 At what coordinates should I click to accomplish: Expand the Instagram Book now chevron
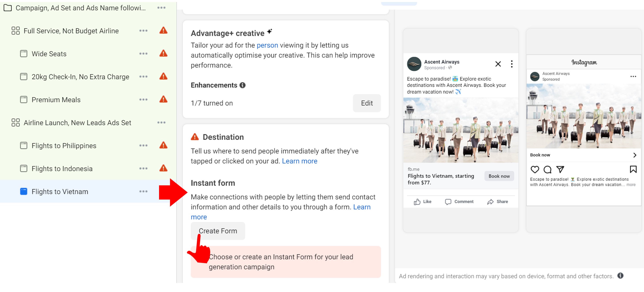tap(634, 155)
